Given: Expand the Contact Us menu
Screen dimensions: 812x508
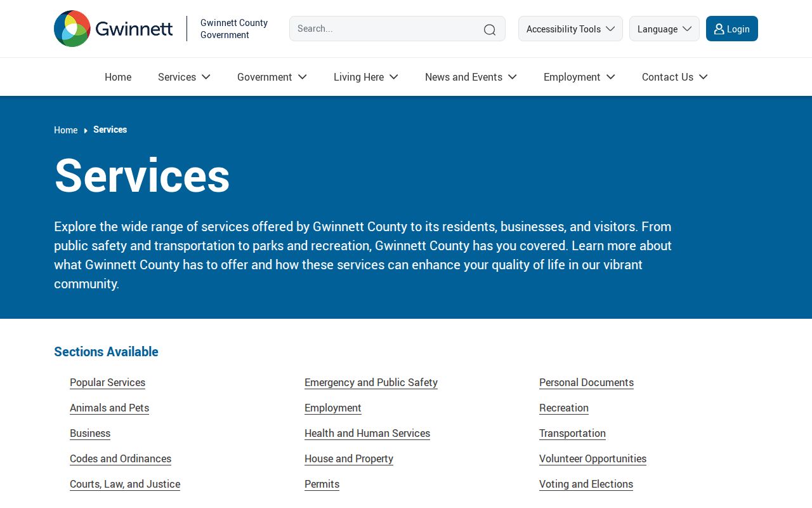Looking at the screenshot, I should pyautogui.click(x=674, y=77).
